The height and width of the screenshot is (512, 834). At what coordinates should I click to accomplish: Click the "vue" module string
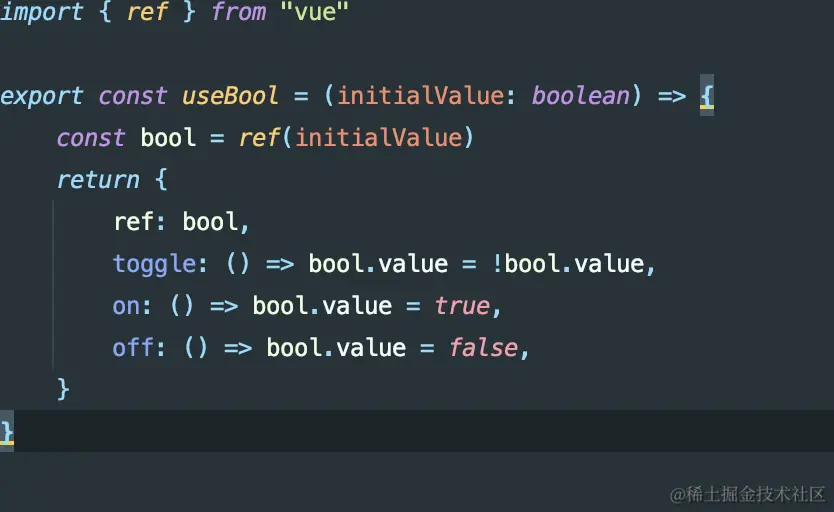314,12
